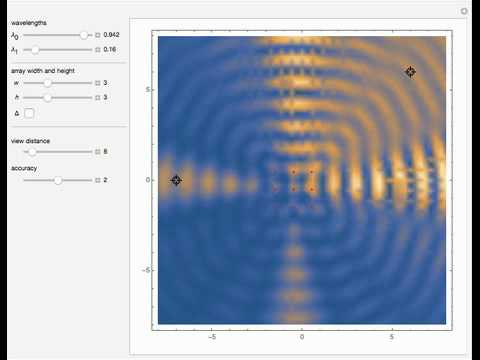The height and width of the screenshot is (360, 480).
Task: Open the panel options icon top right
Action: 464,11
